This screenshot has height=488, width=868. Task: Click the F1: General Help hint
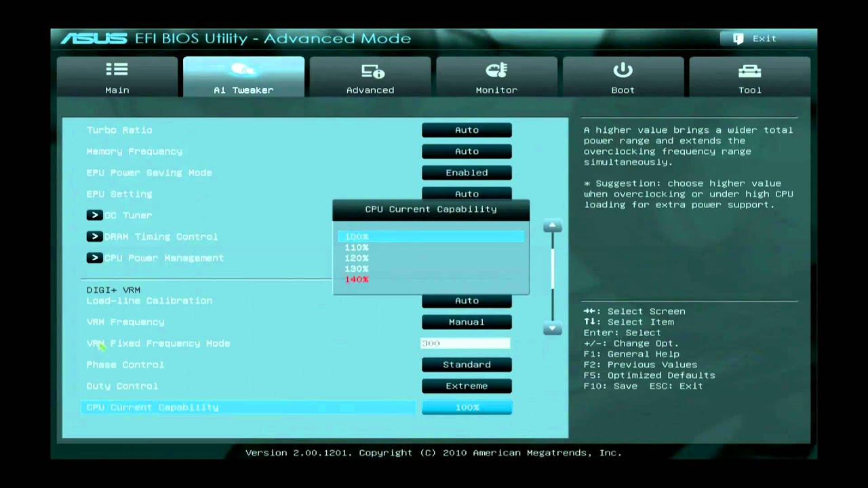pyautogui.click(x=631, y=354)
